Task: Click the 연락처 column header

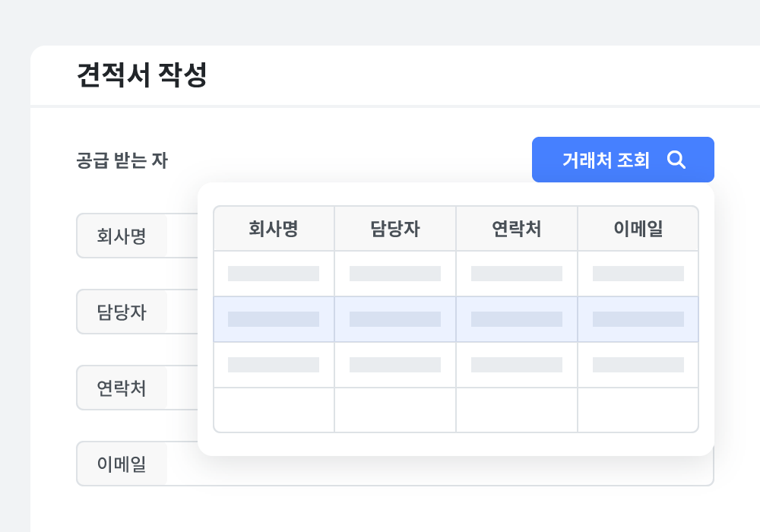Action: [517, 228]
